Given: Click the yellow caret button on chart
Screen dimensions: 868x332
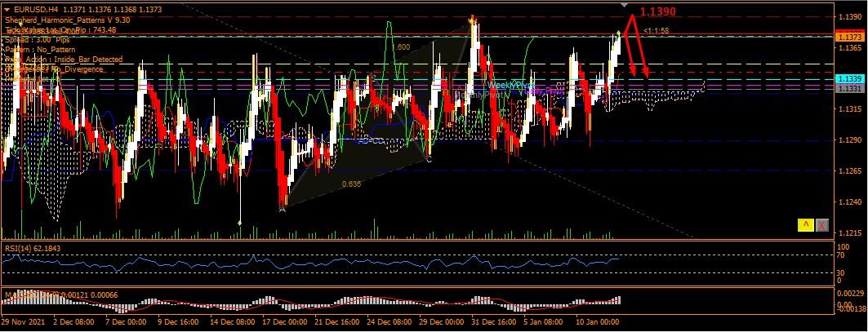Looking at the screenshot, I should click(x=805, y=225).
